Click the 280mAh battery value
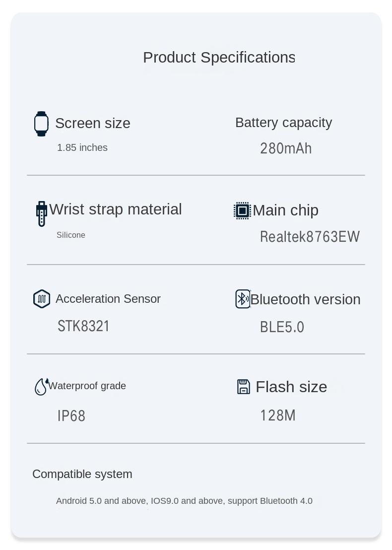The width and height of the screenshot is (392, 550). 286,148
